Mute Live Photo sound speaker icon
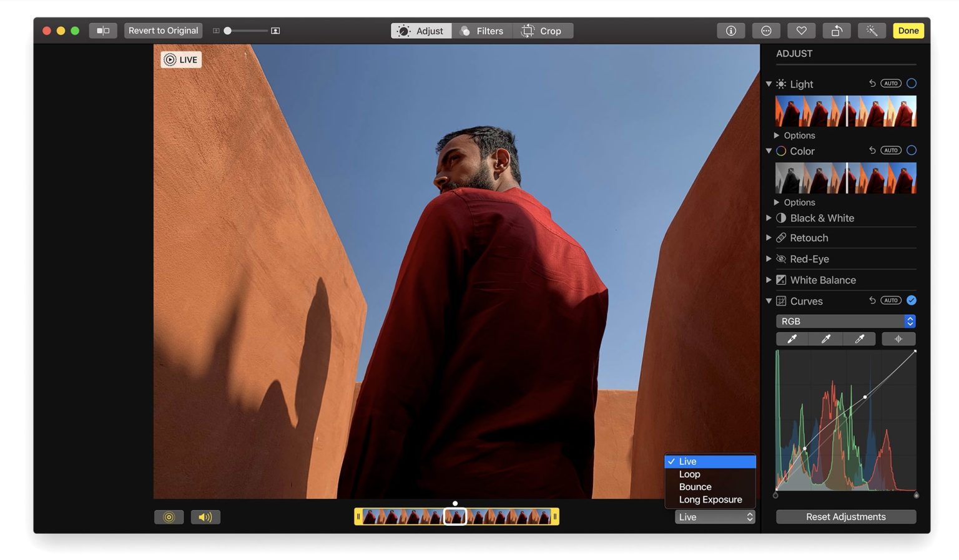Screen dimensions: 959x560 pos(205,517)
